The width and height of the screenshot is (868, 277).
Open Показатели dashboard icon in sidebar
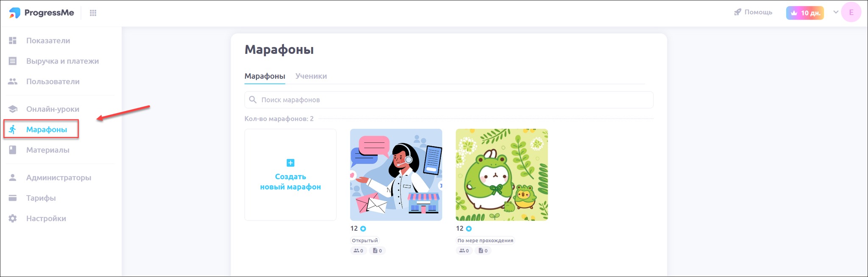[13, 41]
